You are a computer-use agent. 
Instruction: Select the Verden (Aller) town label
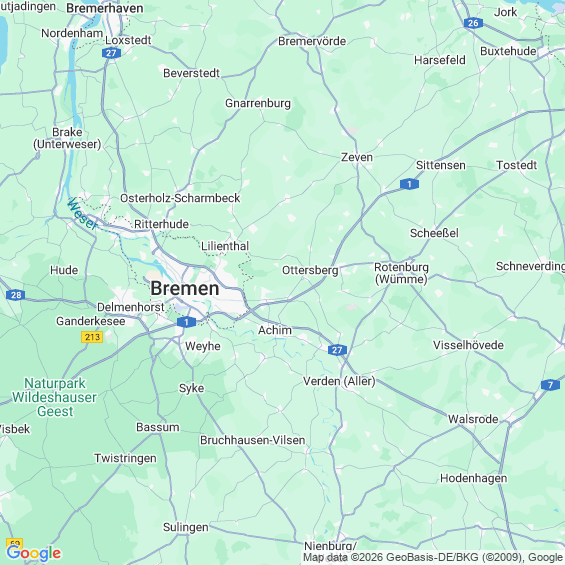[339, 381]
